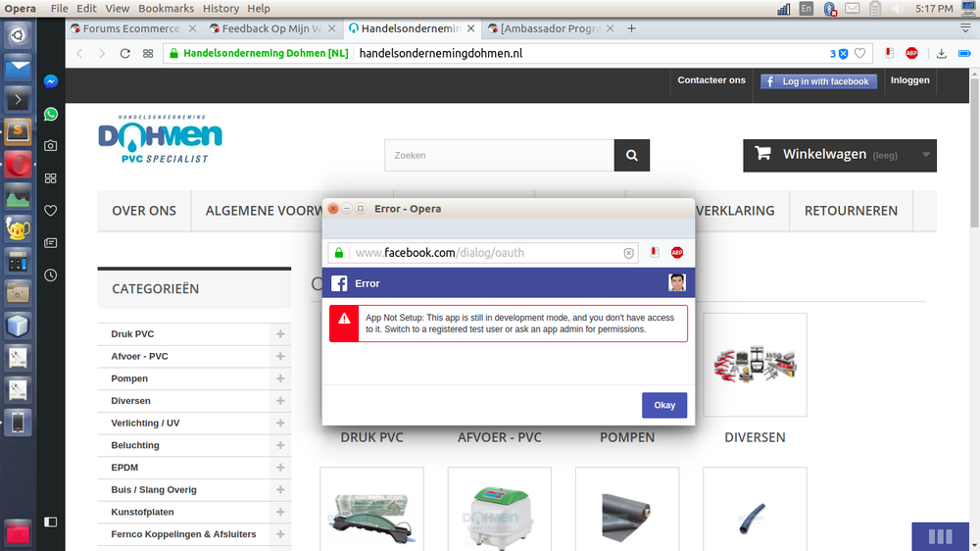Expand Afvoer - PVC category
This screenshot has width=980, height=551.
click(x=280, y=357)
